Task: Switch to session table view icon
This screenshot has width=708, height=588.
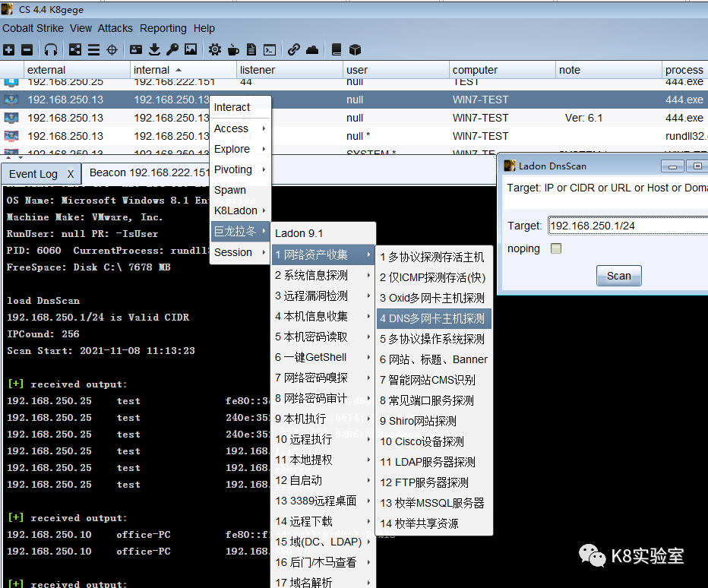Action: coord(93,49)
